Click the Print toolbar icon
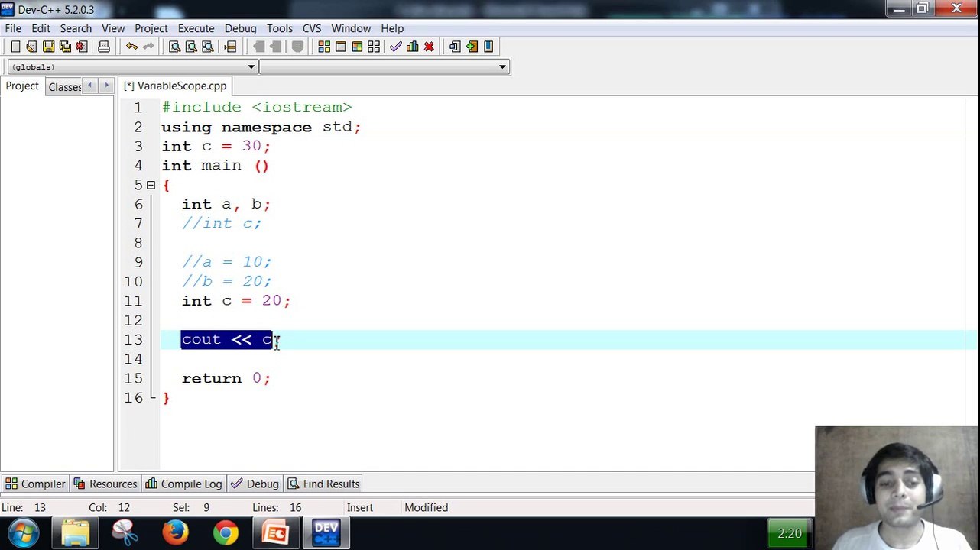Viewport: 980px width, 550px height. [104, 47]
